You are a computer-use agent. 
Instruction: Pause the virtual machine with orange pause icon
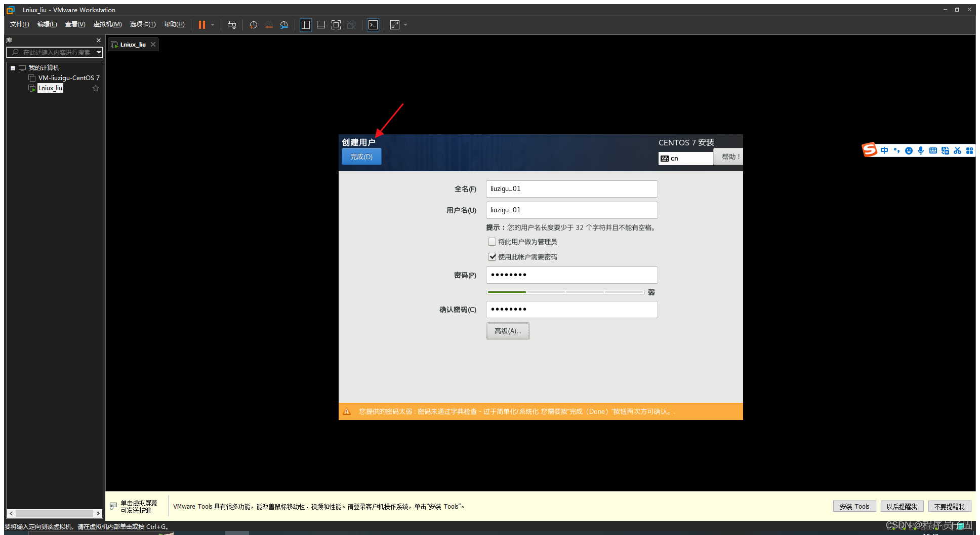pyautogui.click(x=202, y=25)
